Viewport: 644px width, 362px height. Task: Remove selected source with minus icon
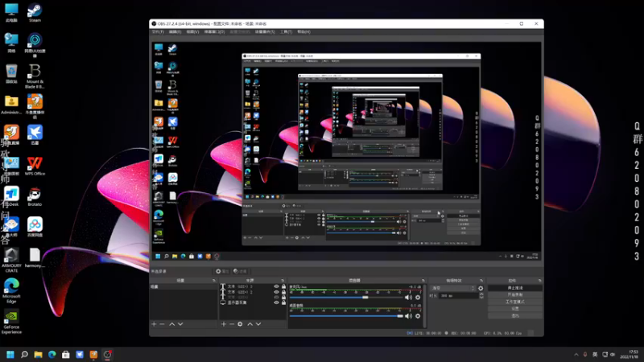point(232,324)
